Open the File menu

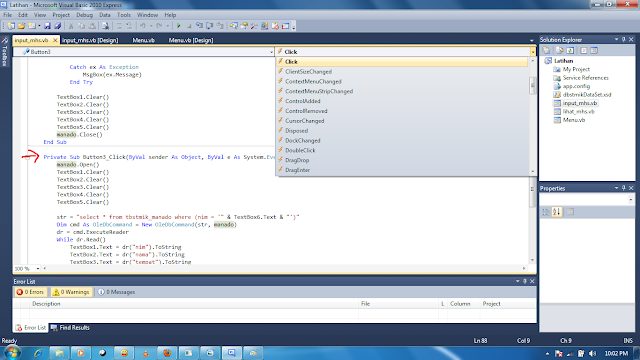click(x=7, y=15)
